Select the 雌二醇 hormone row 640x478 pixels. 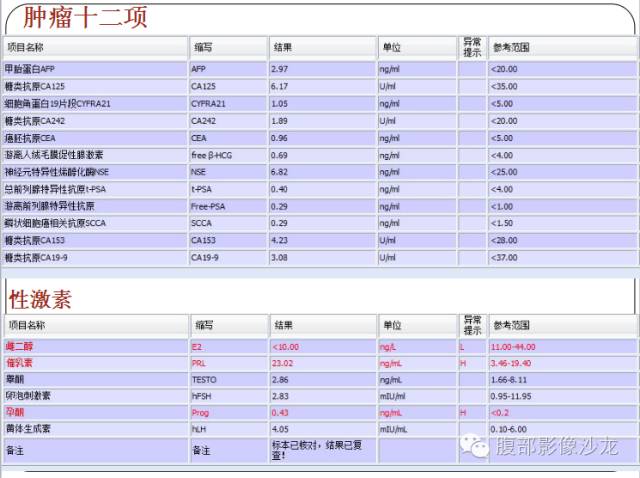tap(19, 347)
